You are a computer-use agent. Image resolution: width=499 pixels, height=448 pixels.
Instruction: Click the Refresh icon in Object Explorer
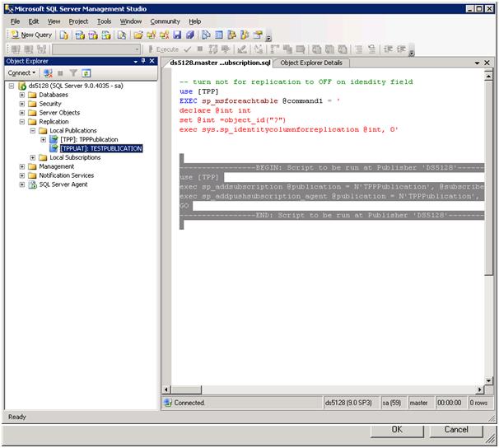click(86, 73)
